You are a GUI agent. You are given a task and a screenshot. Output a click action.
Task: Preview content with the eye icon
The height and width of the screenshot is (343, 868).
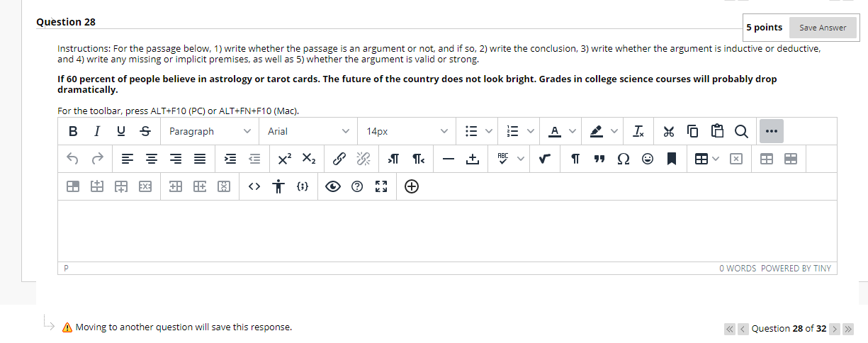[333, 186]
